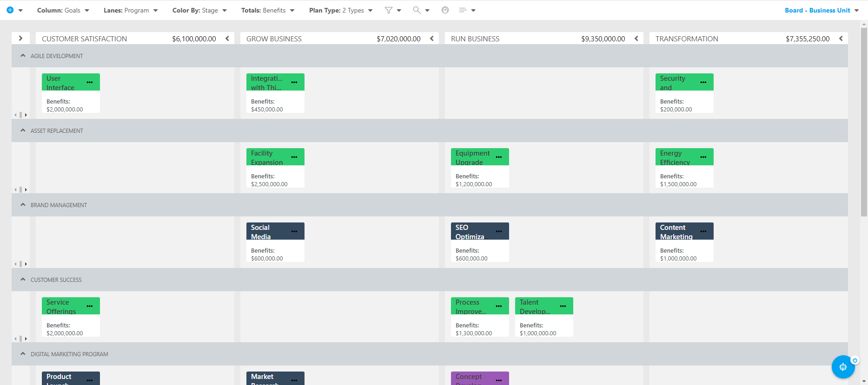Collapse the Customer Success lane
868x385 pixels.
pos(23,280)
